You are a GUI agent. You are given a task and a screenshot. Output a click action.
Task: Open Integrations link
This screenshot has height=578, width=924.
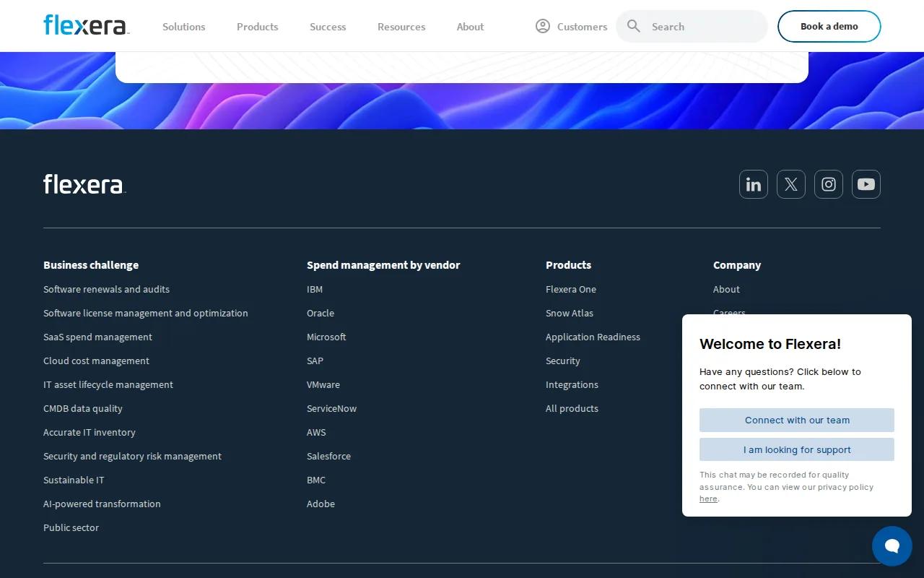pos(572,384)
